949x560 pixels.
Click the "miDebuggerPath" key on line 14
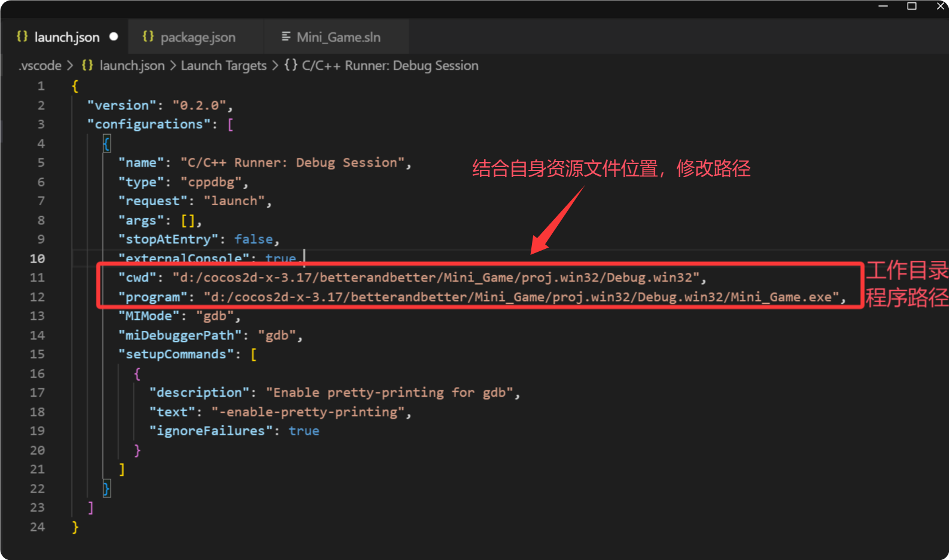coord(180,335)
